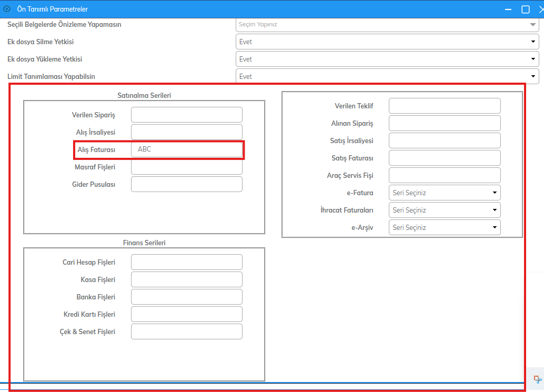The image size is (544, 392).
Task: Open the Seçili Belgelerde Önizleme Yapamasın dropdown
Action: [x=387, y=24]
